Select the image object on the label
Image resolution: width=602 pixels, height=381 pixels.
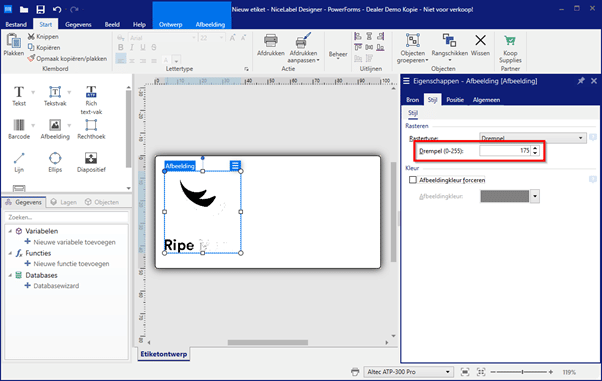click(x=203, y=212)
